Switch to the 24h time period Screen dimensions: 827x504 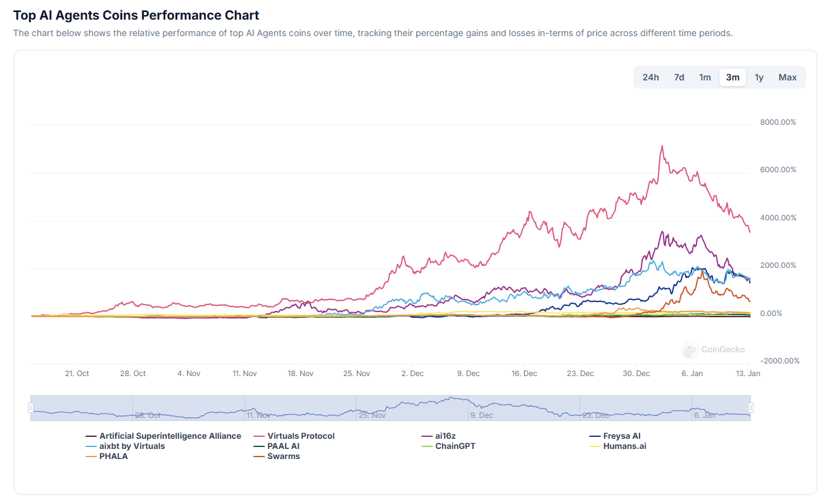[x=650, y=77]
